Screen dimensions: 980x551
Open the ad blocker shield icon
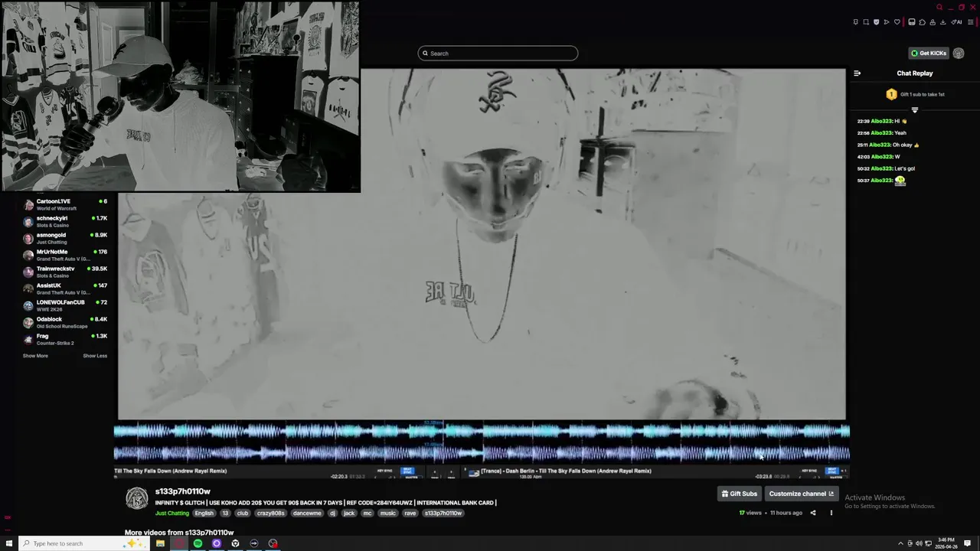(x=877, y=22)
